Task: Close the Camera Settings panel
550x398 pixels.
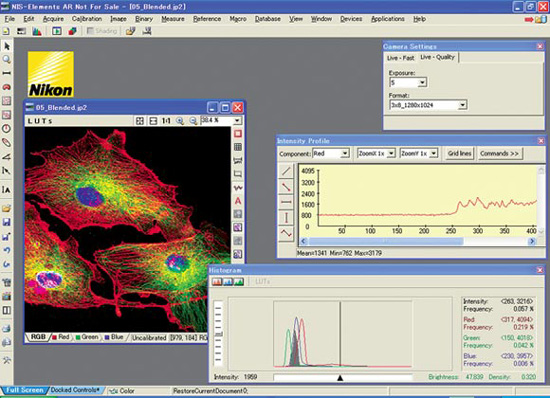Action: [540, 46]
